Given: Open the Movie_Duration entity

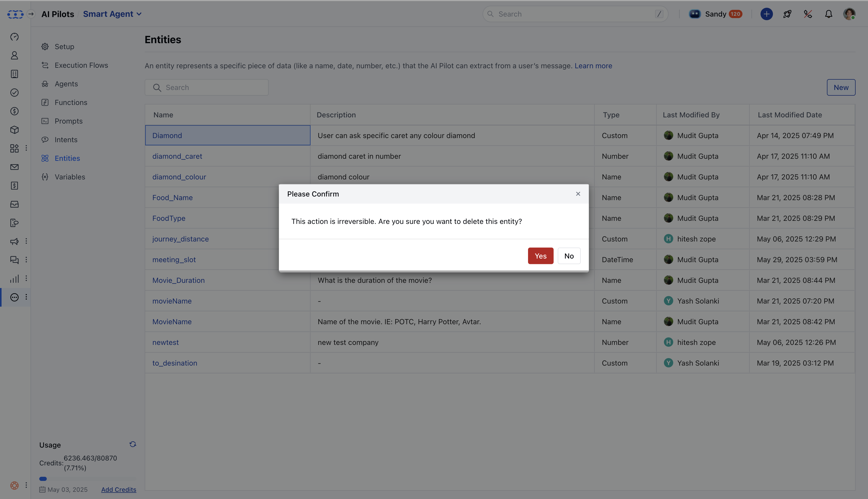Looking at the screenshot, I should tap(179, 280).
